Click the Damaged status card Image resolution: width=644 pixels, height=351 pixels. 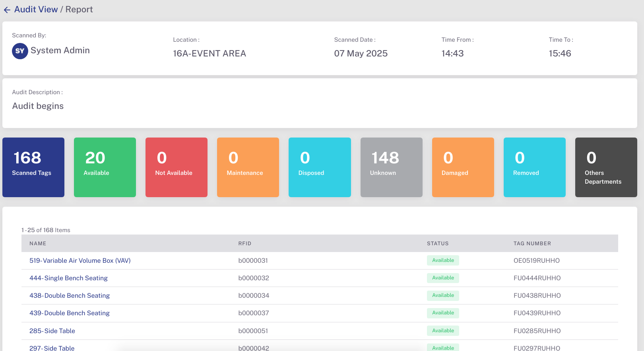pos(463,167)
